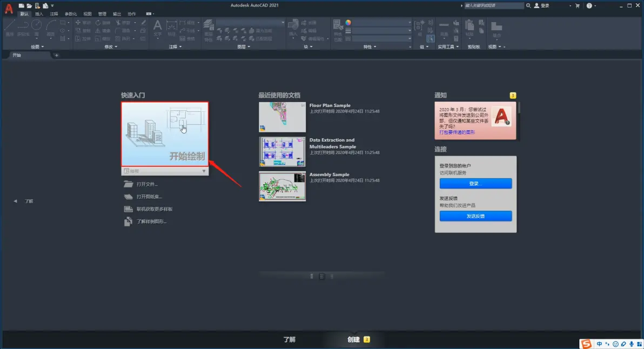Viewport: 644px width, 349px height.
Task: Switch start page to the right column layout
Action: tap(332, 276)
